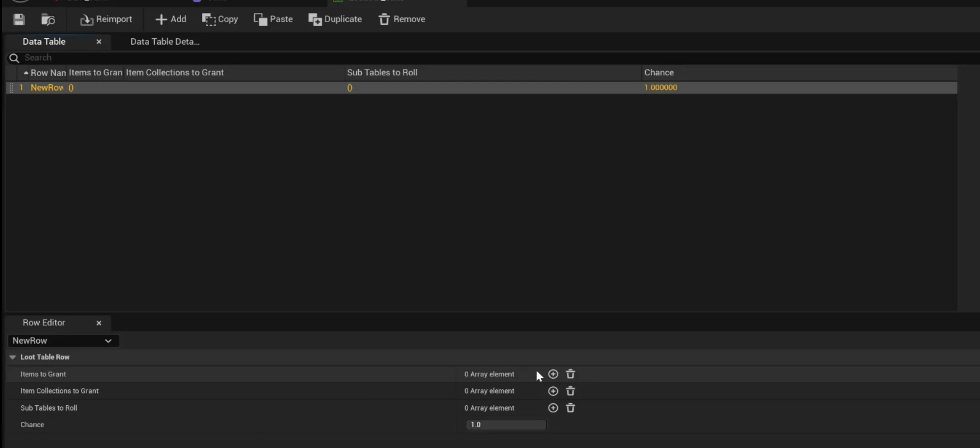Click Items to Grant property label

tap(43, 374)
